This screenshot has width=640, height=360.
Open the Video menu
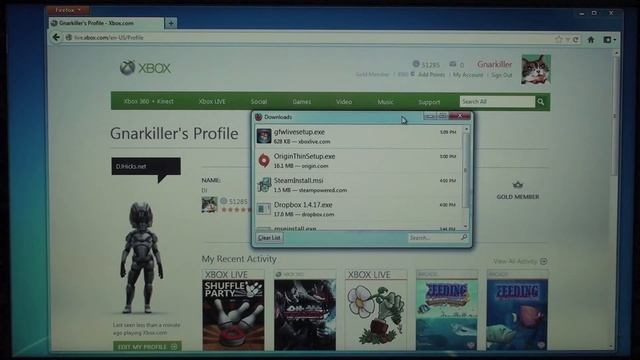click(344, 102)
